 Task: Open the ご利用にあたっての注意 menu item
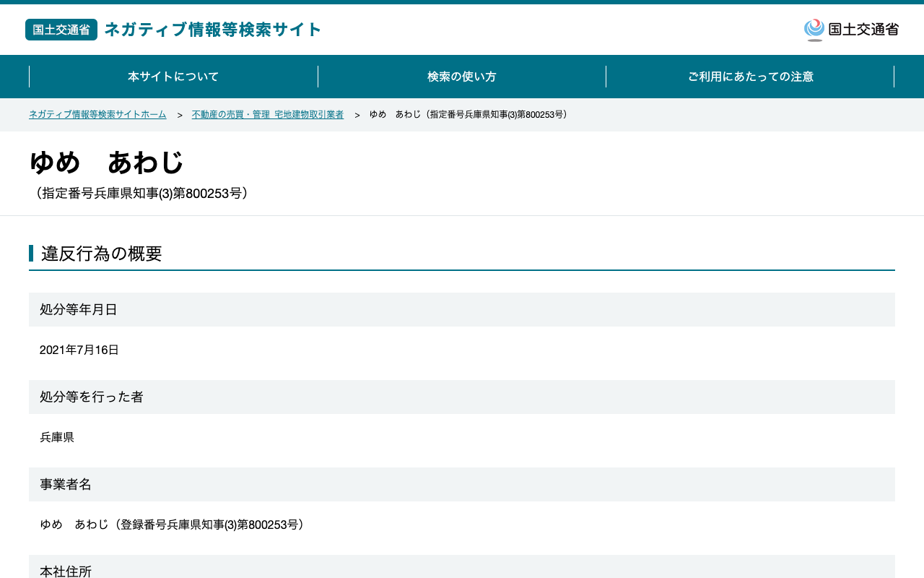click(750, 77)
